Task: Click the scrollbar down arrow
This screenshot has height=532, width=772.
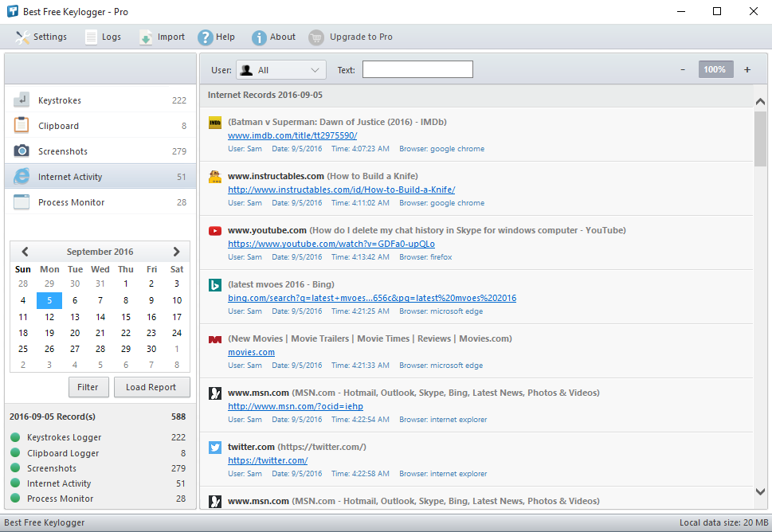Action: coord(760,491)
